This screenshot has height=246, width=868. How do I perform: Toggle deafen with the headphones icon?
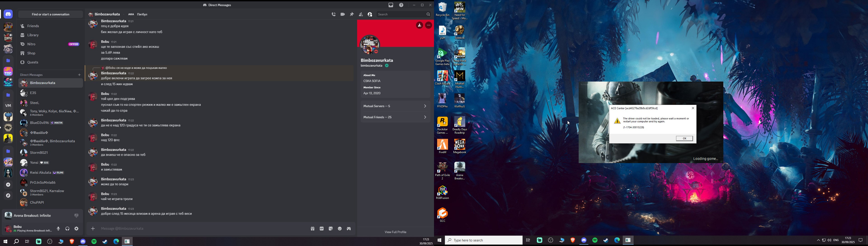[67, 229]
